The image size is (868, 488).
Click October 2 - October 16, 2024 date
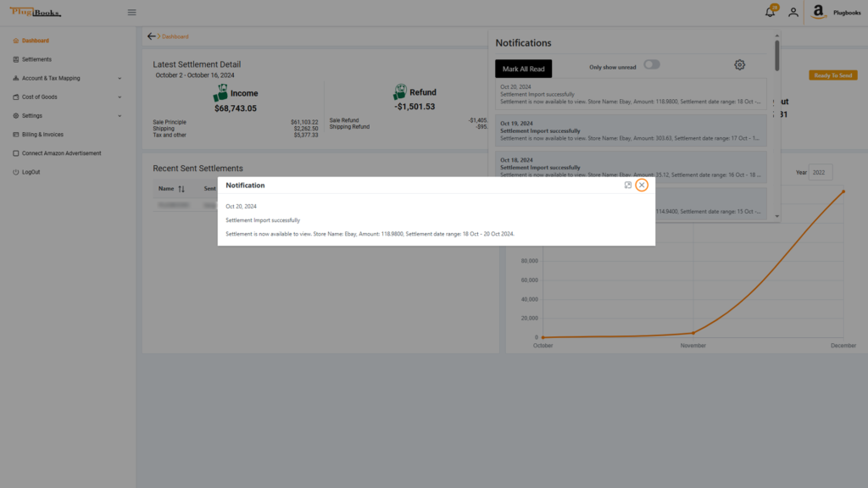[x=195, y=75]
